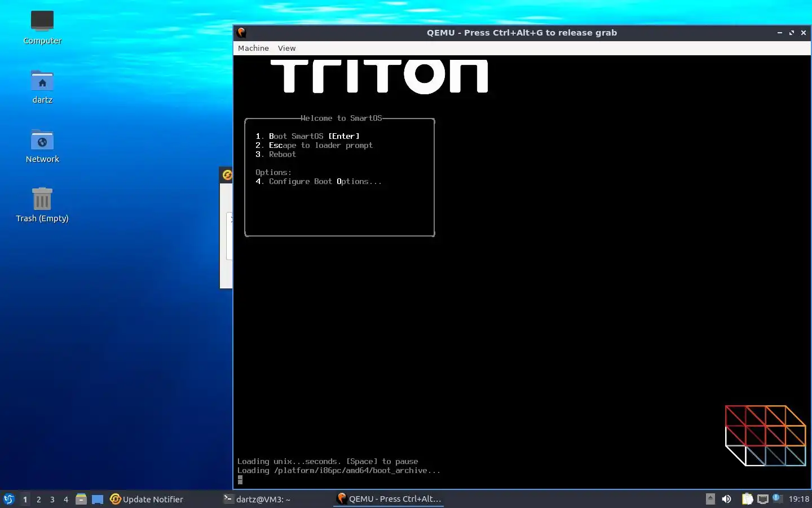Click the network connection tray icon
This screenshot has width=812, height=508.
click(x=763, y=499)
